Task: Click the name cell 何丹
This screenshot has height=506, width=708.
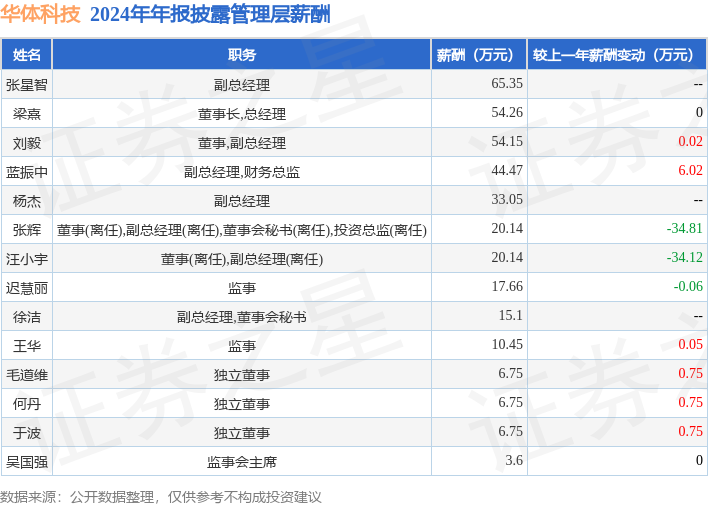Action: tap(27, 404)
